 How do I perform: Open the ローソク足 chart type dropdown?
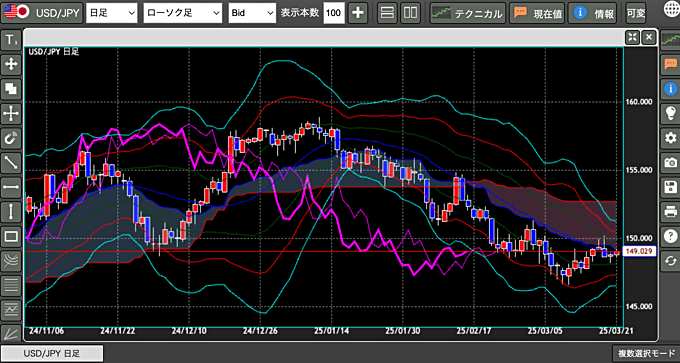tap(183, 13)
